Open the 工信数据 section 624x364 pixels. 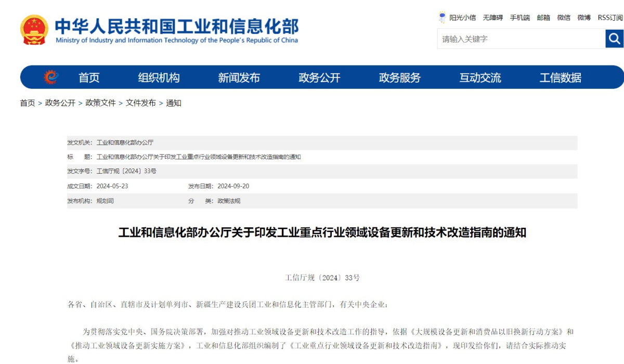[562, 77]
